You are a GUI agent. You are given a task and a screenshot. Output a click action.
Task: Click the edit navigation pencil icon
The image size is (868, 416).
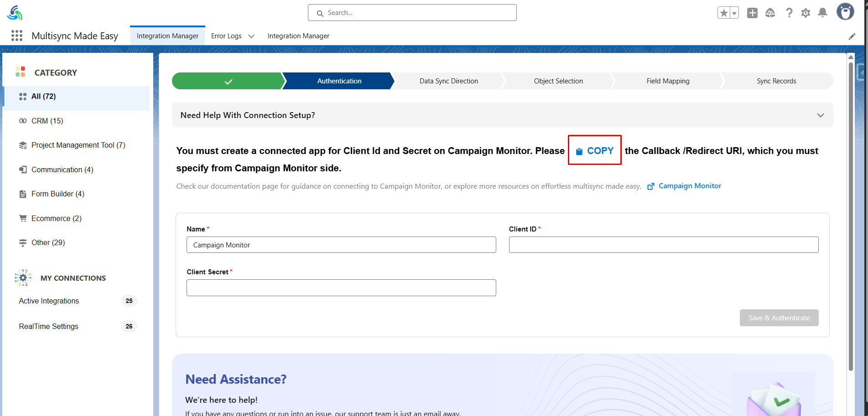[852, 36]
